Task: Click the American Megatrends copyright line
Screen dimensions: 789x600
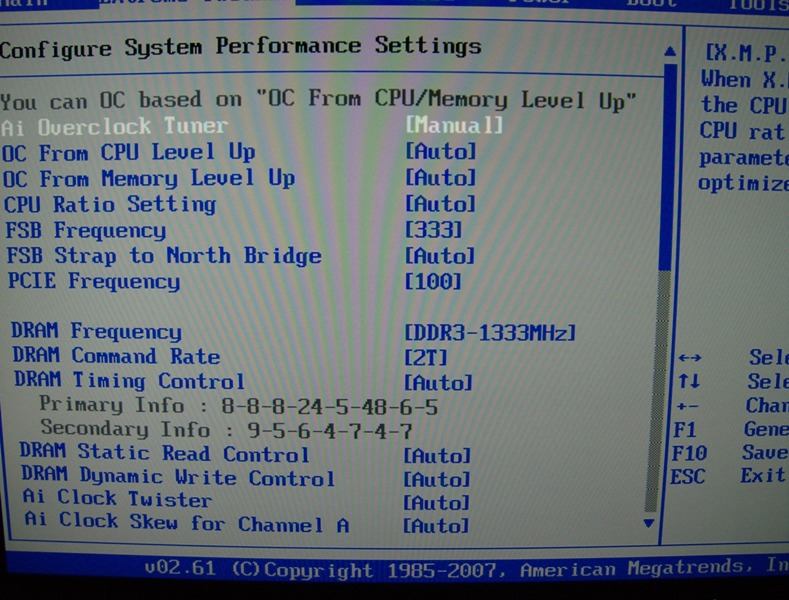Action: pos(466,569)
